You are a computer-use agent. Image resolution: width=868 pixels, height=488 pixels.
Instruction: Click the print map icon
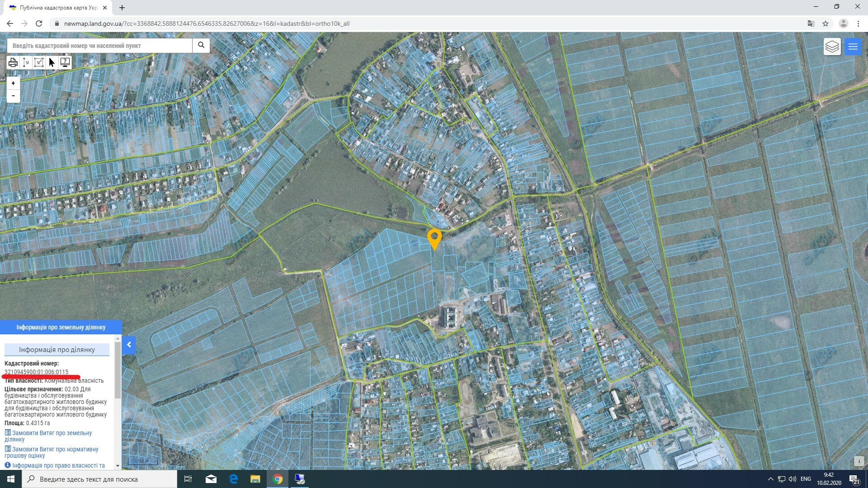tap(13, 62)
